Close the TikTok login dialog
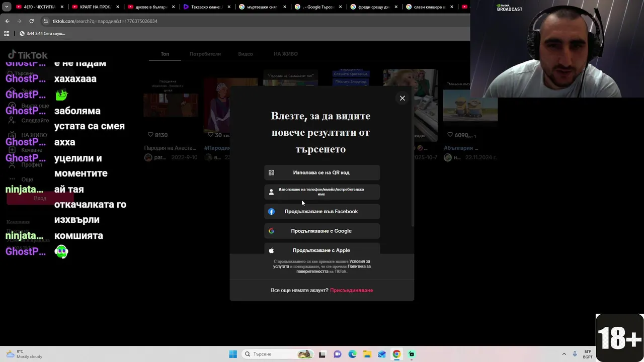This screenshot has width=644, height=362. 402,98
